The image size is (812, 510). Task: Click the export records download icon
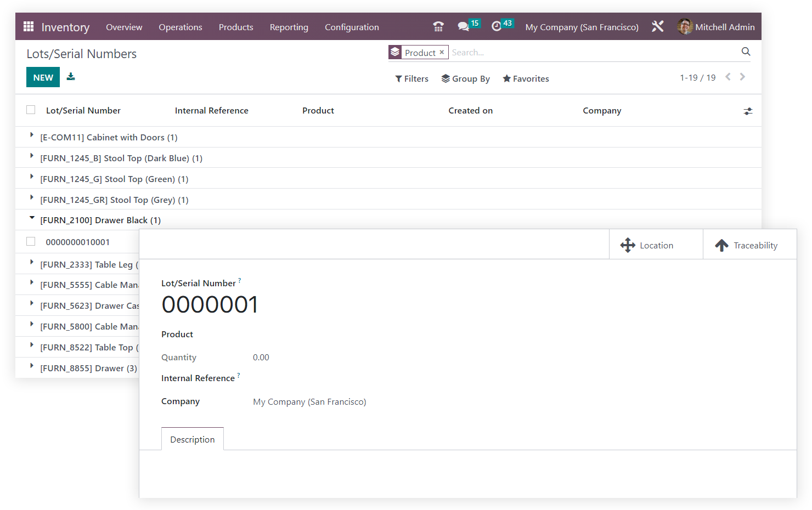[x=71, y=77]
